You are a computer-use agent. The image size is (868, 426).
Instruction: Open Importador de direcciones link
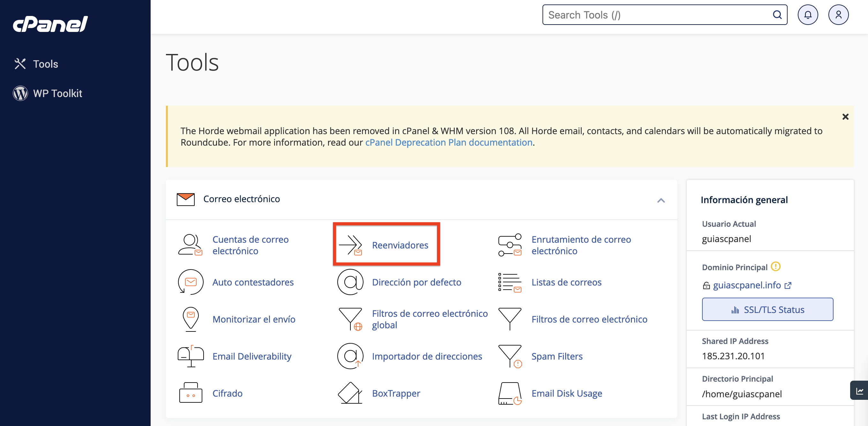(x=427, y=356)
